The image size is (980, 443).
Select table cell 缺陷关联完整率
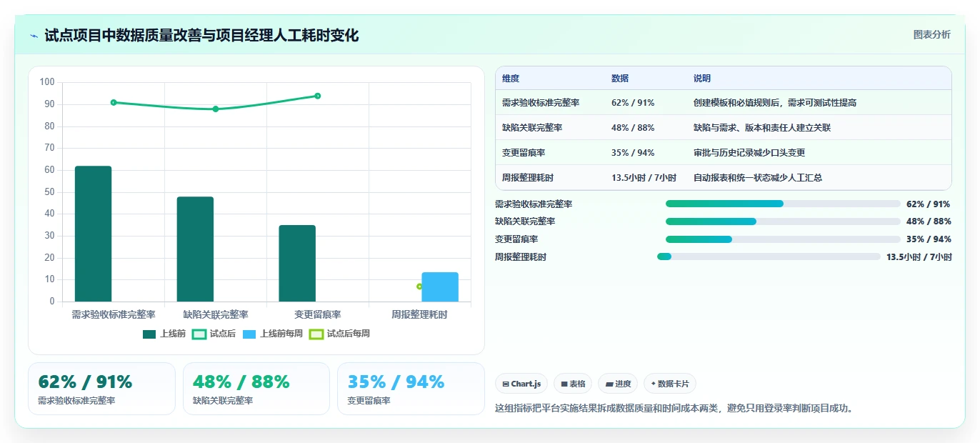click(x=532, y=127)
